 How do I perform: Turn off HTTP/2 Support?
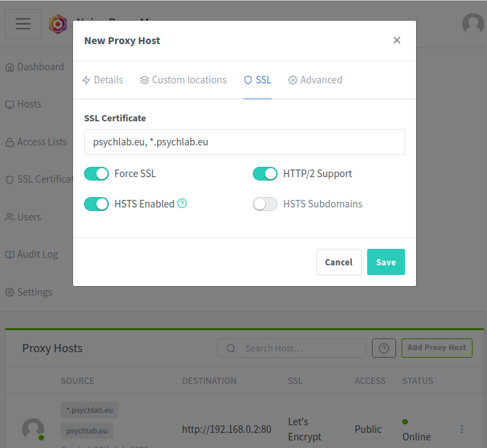tap(265, 174)
